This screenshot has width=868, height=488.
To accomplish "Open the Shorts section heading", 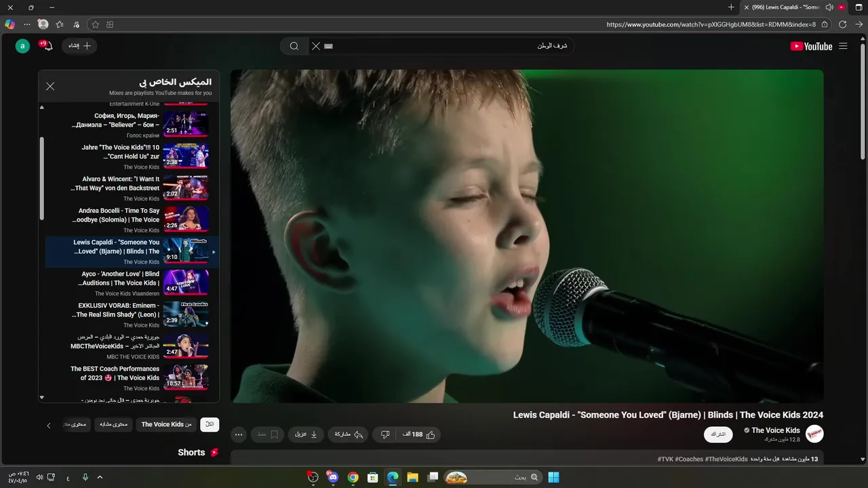I will (x=191, y=452).
